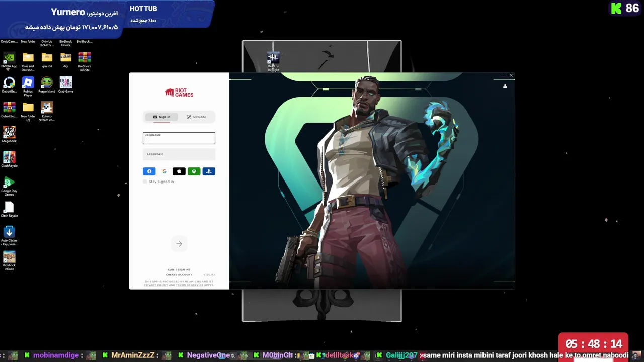Screen dimensions: 644x362
Task: Switch to the Sign-in tab
Action: pos(161,117)
